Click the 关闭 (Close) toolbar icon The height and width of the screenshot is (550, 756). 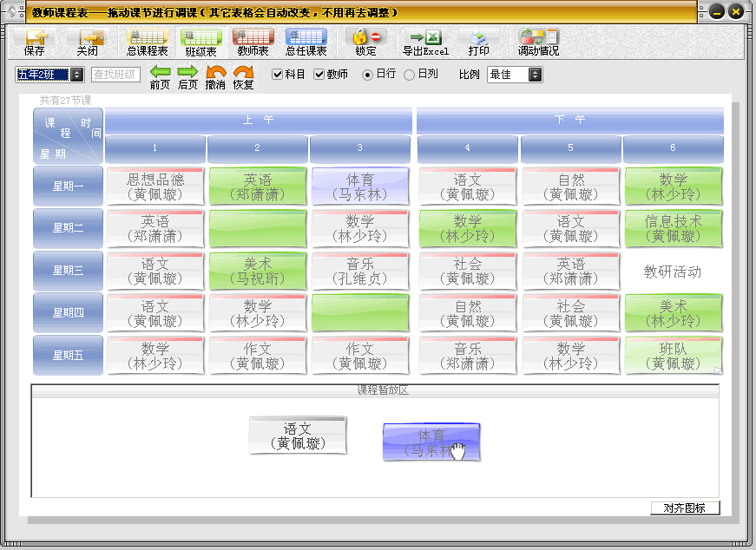(88, 42)
